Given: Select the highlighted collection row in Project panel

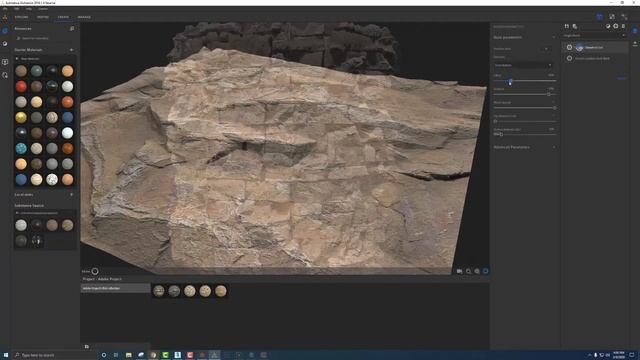Looking at the screenshot, I should coord(116,288).
